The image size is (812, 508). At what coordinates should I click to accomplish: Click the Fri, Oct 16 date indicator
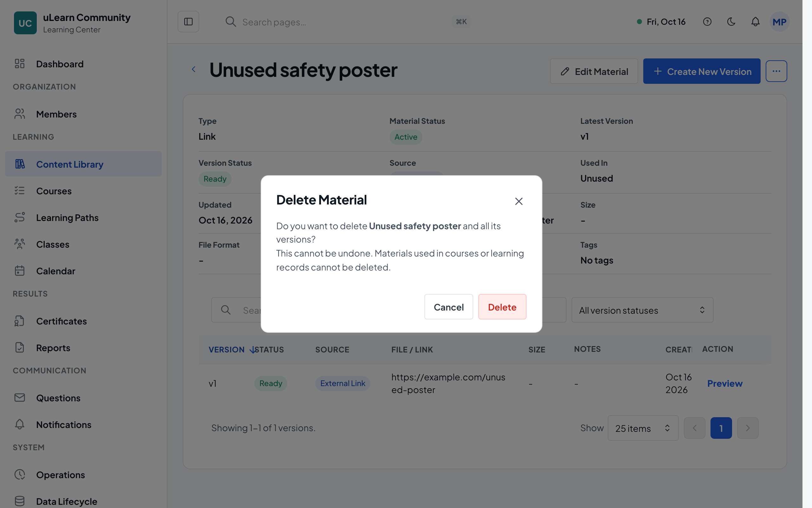click(x=661, y=22)
